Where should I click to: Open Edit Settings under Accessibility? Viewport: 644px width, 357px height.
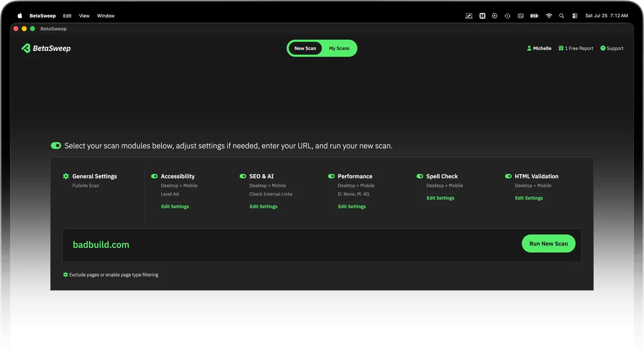tap(175, 207)
